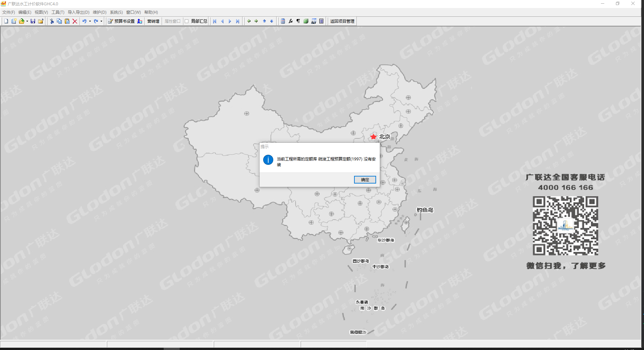Open the 编辑(E) menu

(25, 12)
